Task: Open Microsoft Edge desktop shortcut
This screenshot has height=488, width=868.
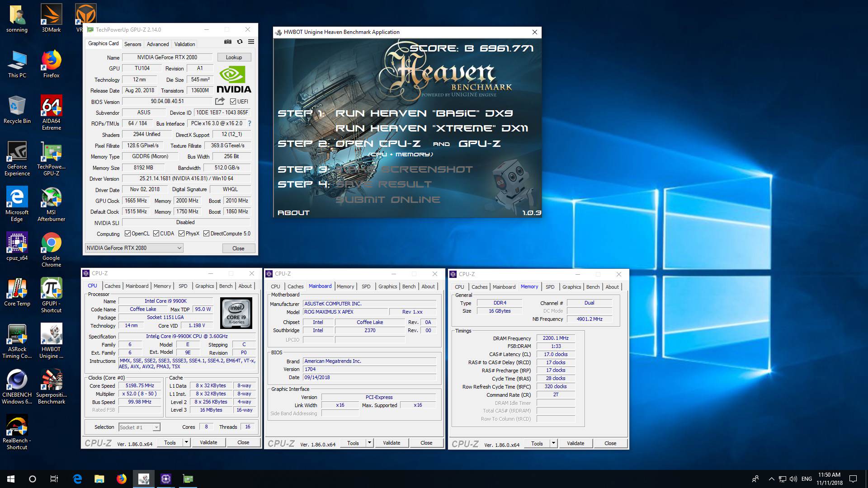Action: tap(17, 204)
